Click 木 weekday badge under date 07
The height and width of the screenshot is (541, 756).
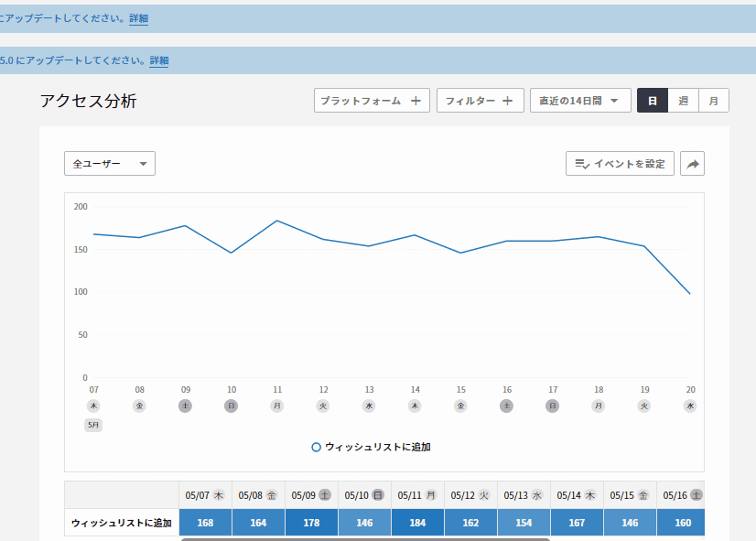(x=93, y=406)
